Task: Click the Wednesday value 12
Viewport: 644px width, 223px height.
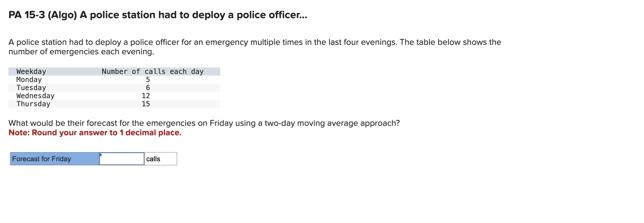Action: coord(146,95)
